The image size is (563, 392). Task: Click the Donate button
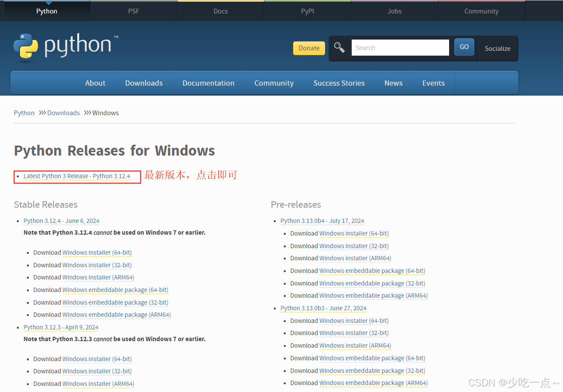point(309,48)
